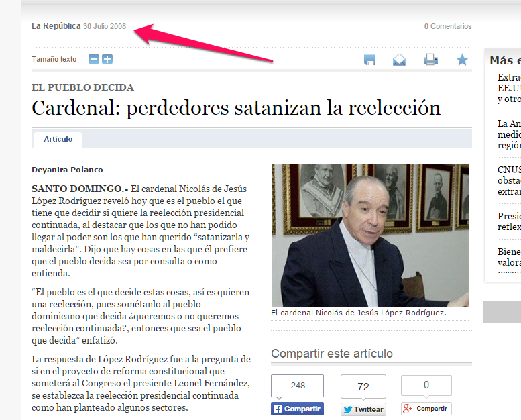Click the Tamaño texto label
The width and height of the screenshot is (521, 420).
[x=54, y=59]
